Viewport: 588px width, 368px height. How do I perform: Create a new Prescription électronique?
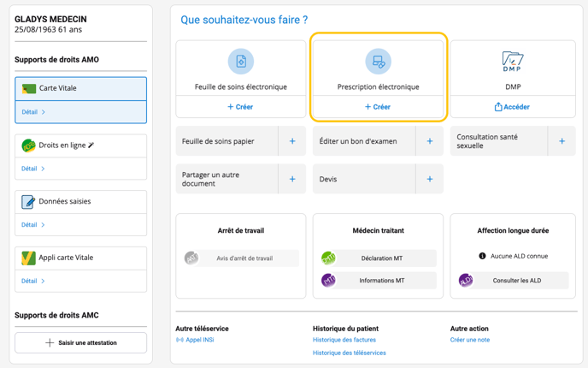click(378, 107)
